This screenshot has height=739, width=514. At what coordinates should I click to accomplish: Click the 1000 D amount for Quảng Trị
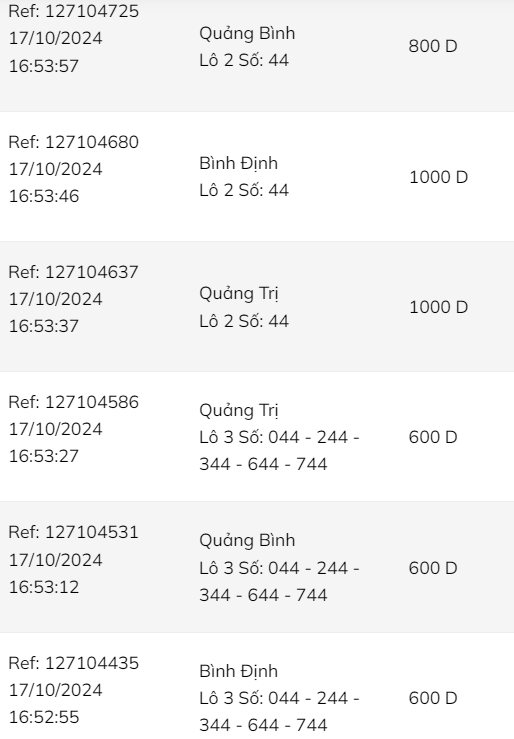438,307
